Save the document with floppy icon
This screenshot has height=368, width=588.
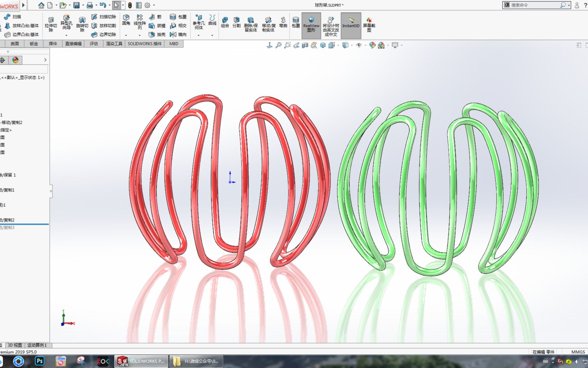[x=77, y=5]
